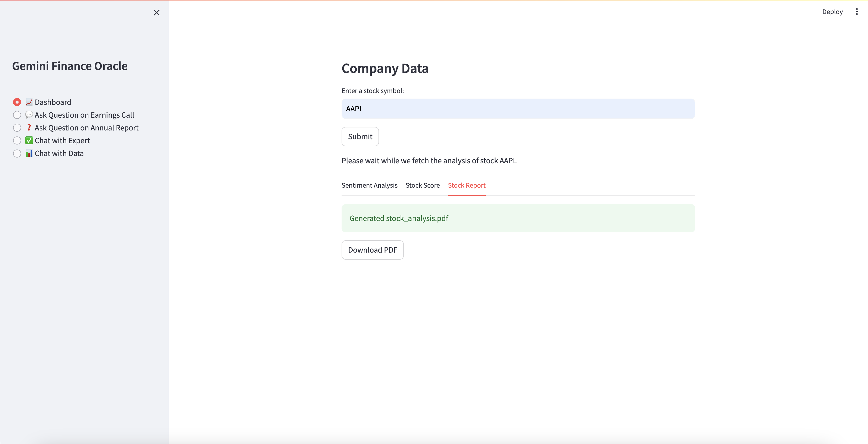This screenshot has height=444, width=868.
Task: Open the Stock Score tab
Action: coord(422,185)
